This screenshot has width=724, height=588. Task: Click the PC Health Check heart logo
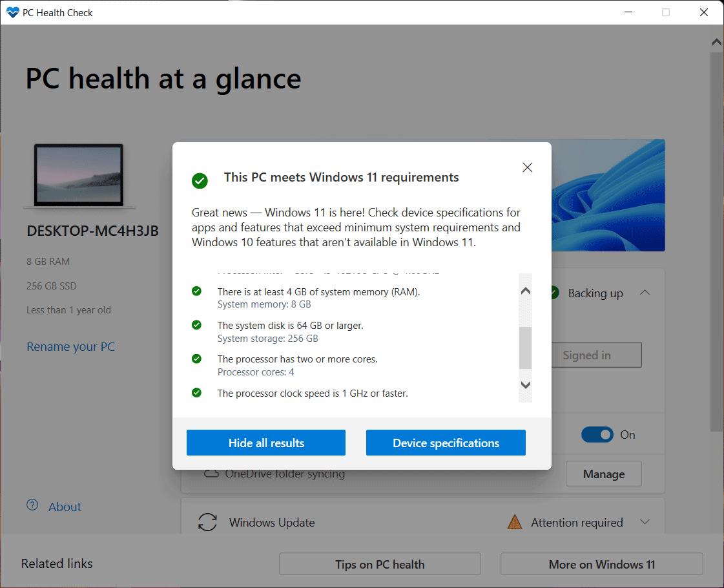click(x=12, y=12)
